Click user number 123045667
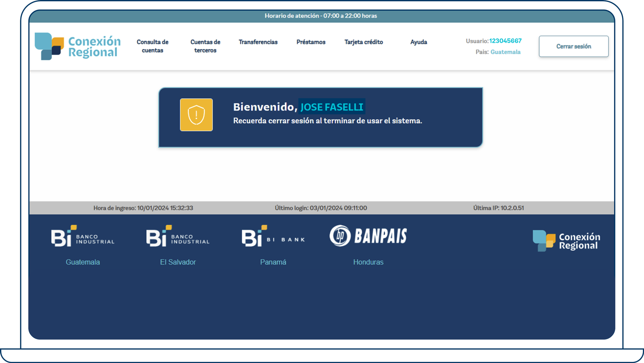The image size is (644, 363). click(505, 41)
